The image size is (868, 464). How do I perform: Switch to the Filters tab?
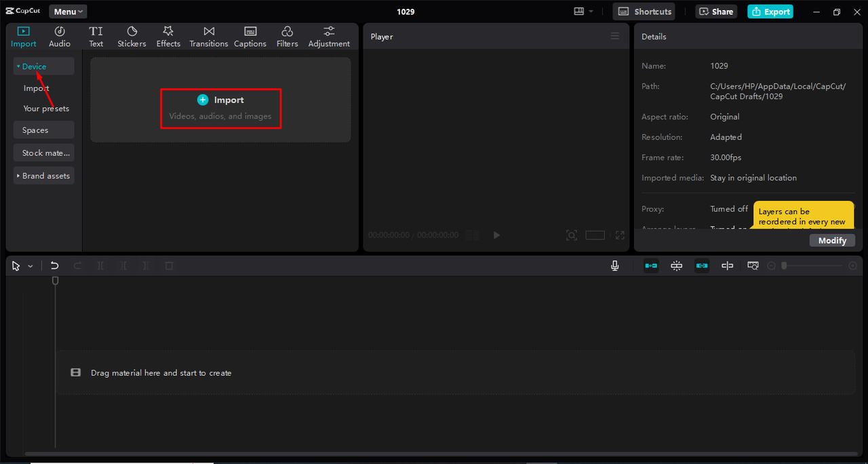[x=287, y=37]
